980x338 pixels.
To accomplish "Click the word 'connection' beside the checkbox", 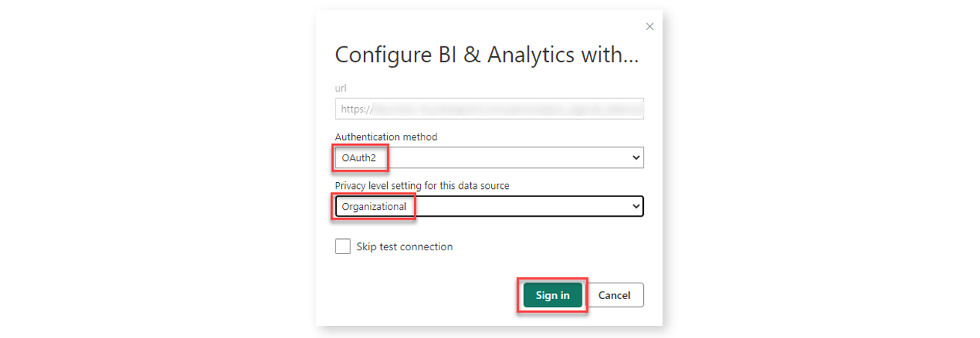I will (427, 247).
